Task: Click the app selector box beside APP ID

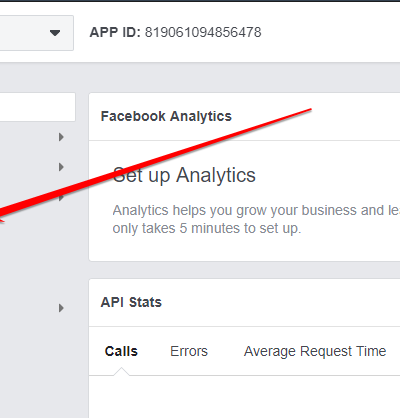Action: click(37, 33)
